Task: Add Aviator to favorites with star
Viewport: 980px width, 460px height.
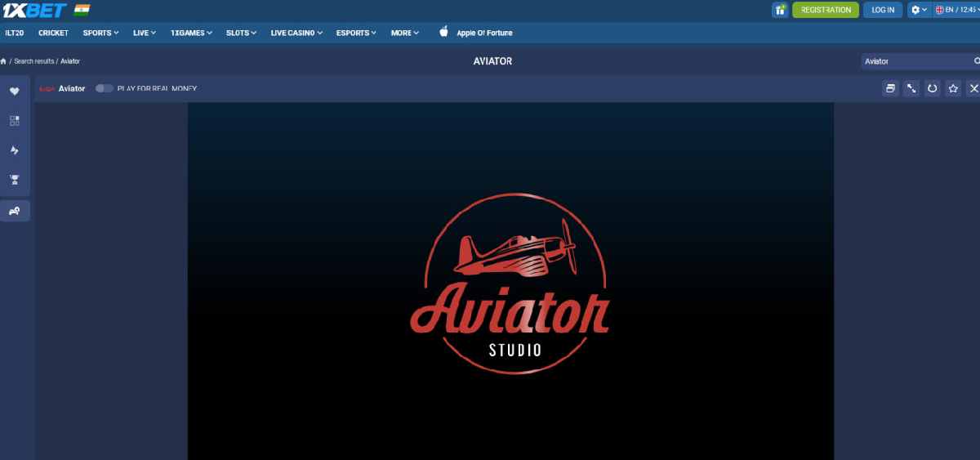Action: pyautogui.click(x=953, y=88)
